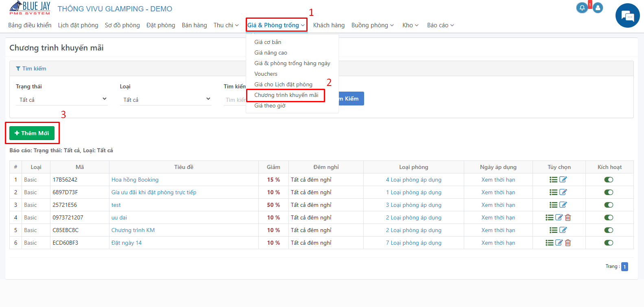Open Khách hàng page
The image size is (644, 307).
(329, 25)
